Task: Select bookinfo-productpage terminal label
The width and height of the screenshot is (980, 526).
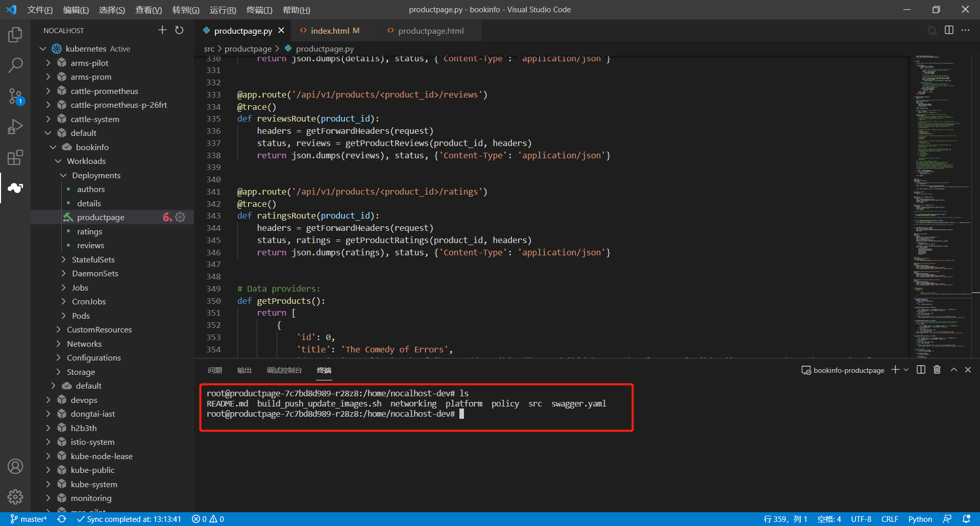Action: pos(843,370)
